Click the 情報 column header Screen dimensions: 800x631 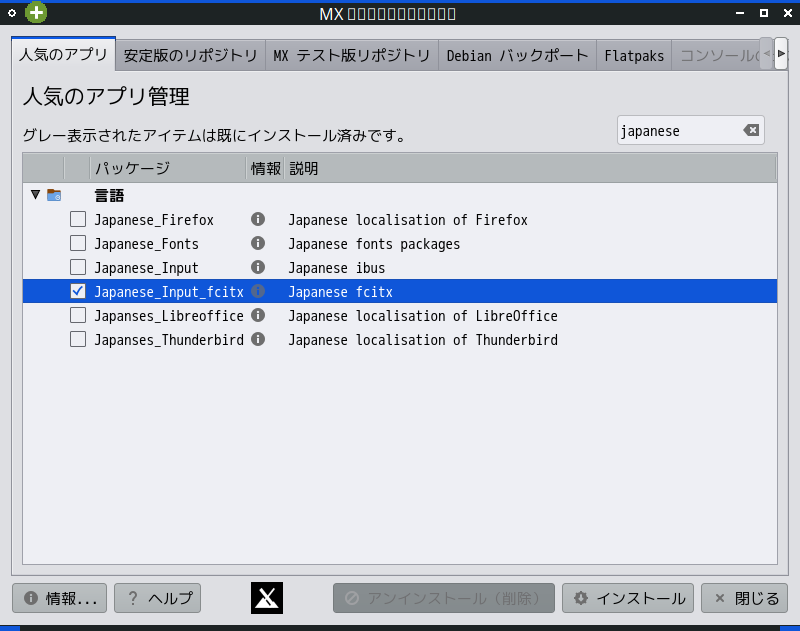click(x=265, y=168)
